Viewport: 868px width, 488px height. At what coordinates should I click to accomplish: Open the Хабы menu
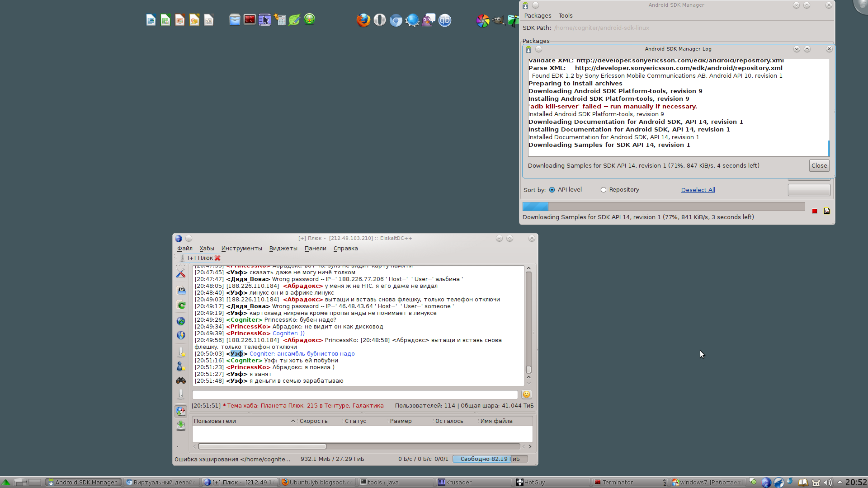point(207,249)
